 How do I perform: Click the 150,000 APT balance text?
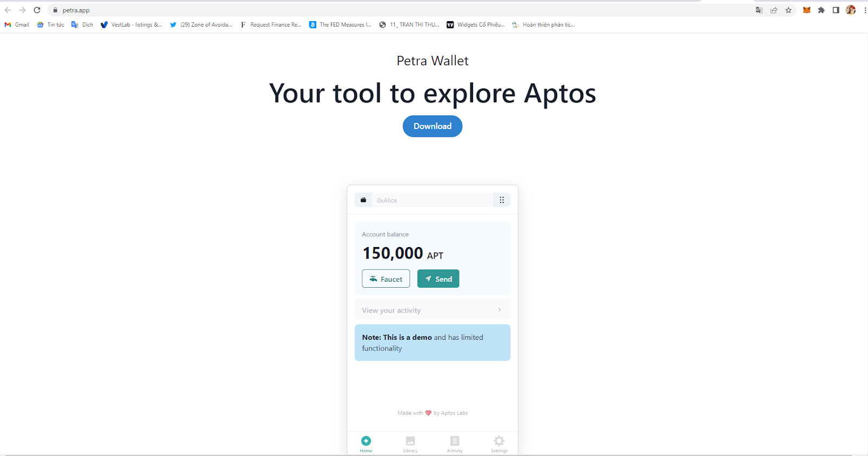pos(403,254)
